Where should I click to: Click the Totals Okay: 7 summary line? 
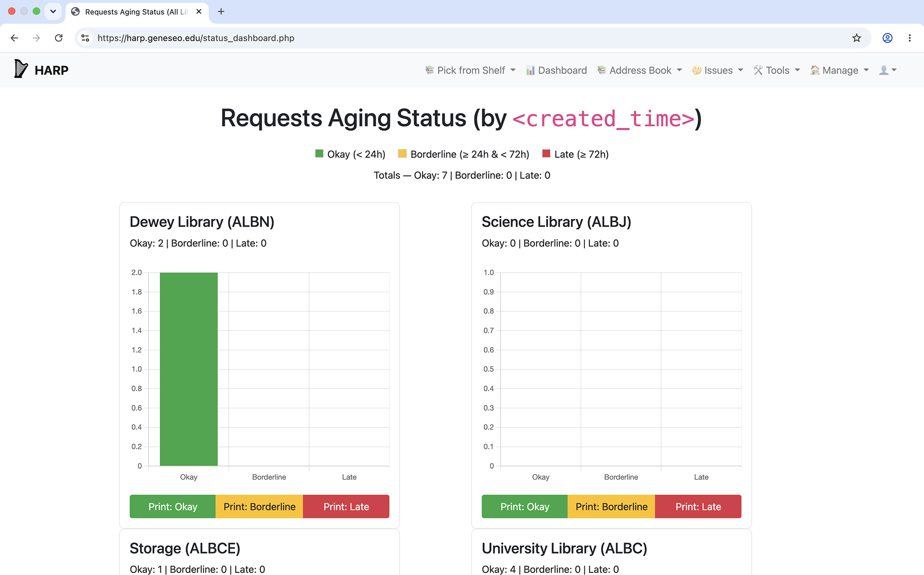coord(462,176)
